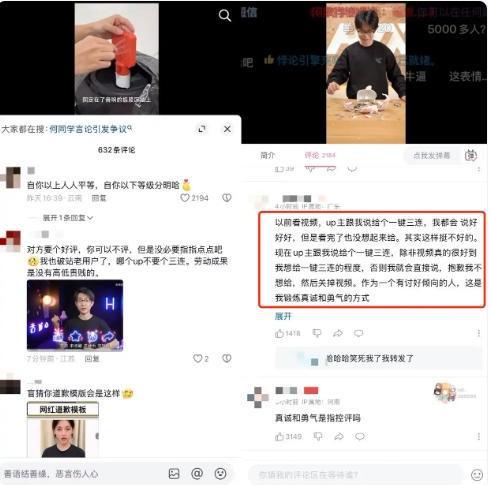Close the 632 comments panel
491x485 pixels.
click(227, 129)
